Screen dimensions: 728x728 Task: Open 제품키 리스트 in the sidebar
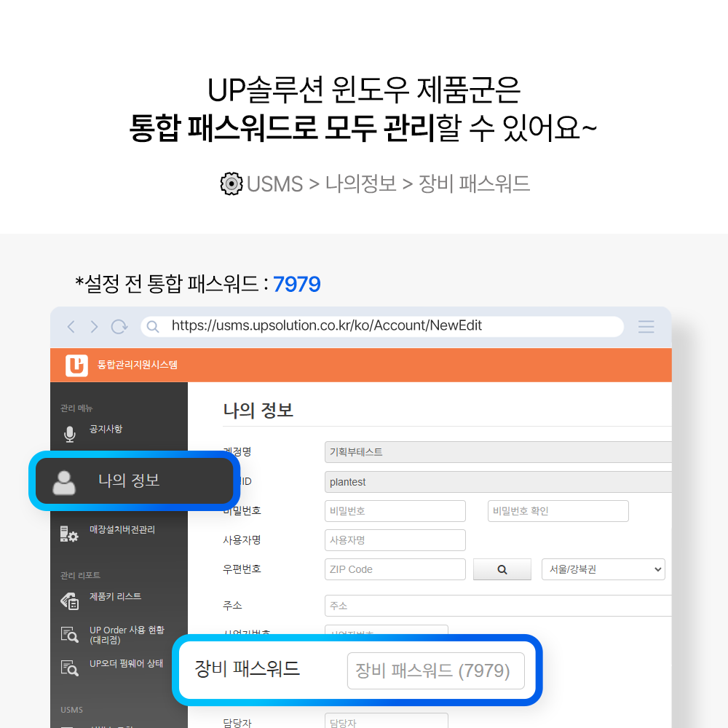tap(115, 597)
